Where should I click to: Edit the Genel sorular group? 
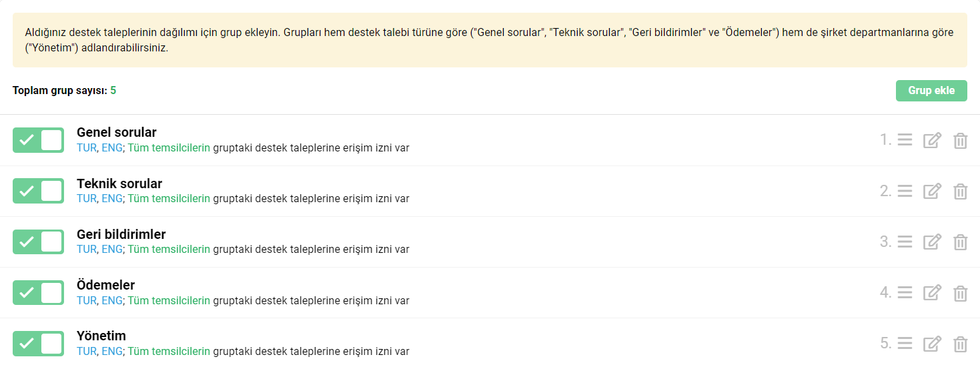(x=932, y=140)
